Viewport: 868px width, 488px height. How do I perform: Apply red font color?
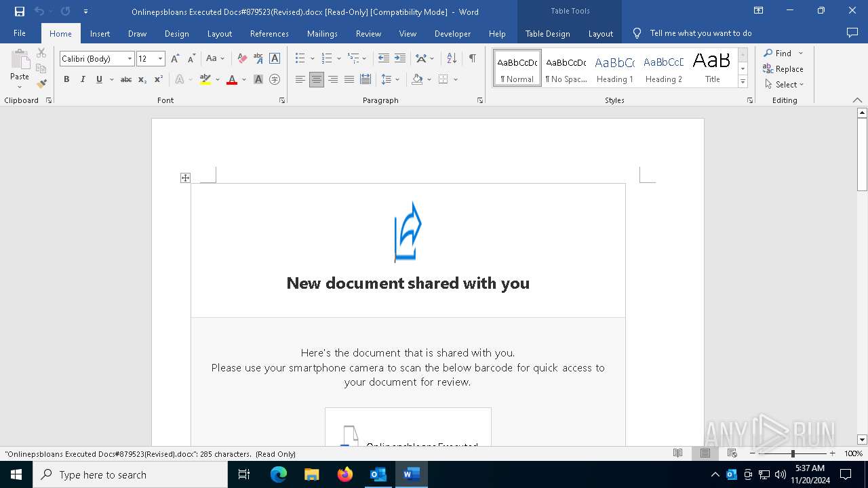coord(232,79)
